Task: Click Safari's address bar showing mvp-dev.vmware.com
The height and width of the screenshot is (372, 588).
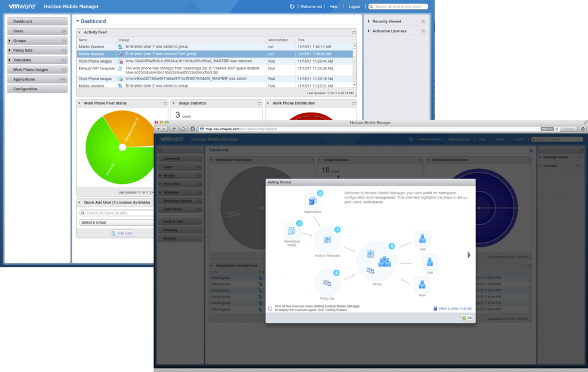Action: pyautogui.click(x=369, y=129)
